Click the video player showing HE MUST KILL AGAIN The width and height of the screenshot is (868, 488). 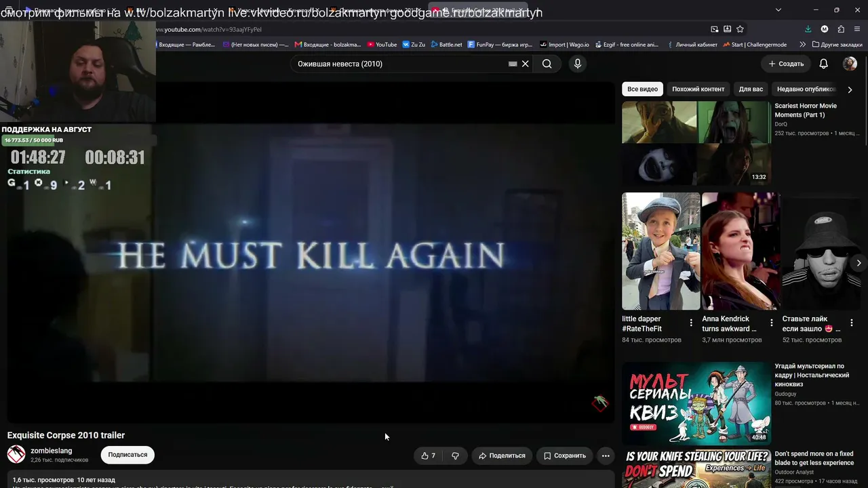point(311,252)
